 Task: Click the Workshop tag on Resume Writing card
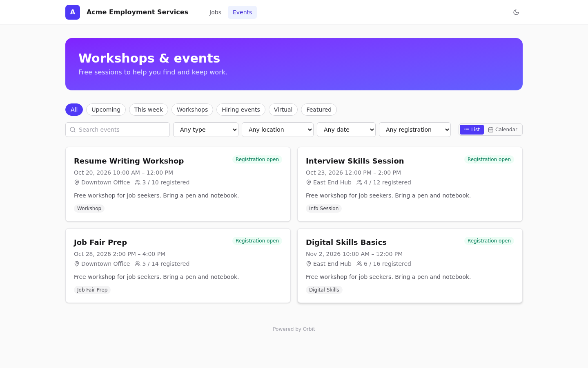(89, 209)
